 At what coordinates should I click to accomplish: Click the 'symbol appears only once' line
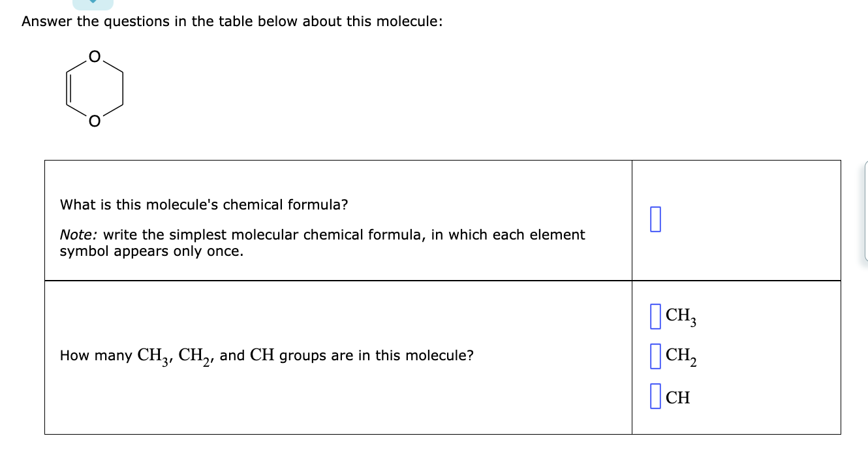click(x=151, y=251)
